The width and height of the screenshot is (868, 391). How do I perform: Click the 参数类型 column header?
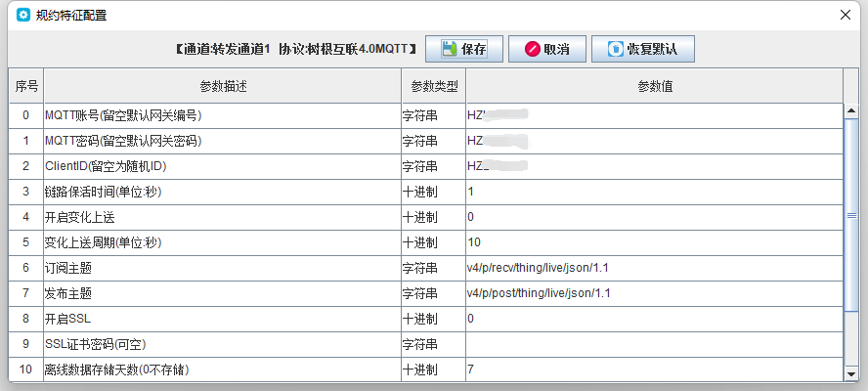coord(433,86)
